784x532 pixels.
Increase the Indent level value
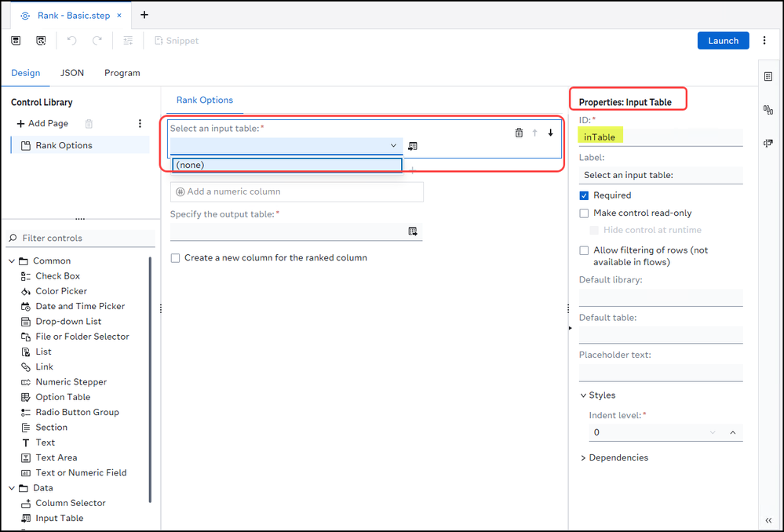[732, 432]
